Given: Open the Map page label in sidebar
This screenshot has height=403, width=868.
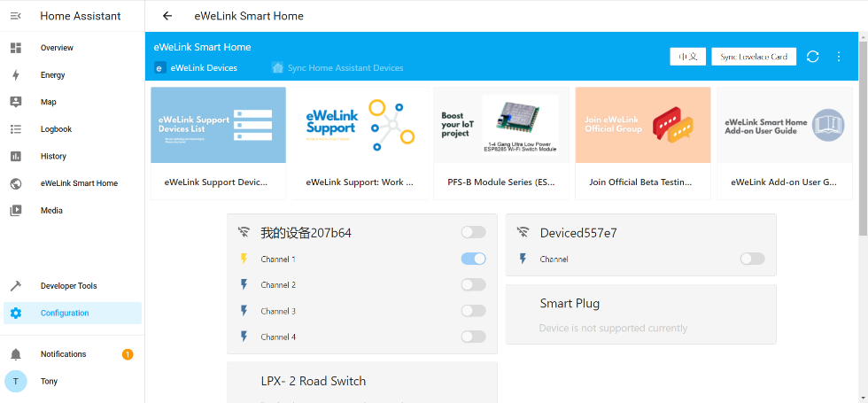Looking at the screenshot, I should (48, 102).
